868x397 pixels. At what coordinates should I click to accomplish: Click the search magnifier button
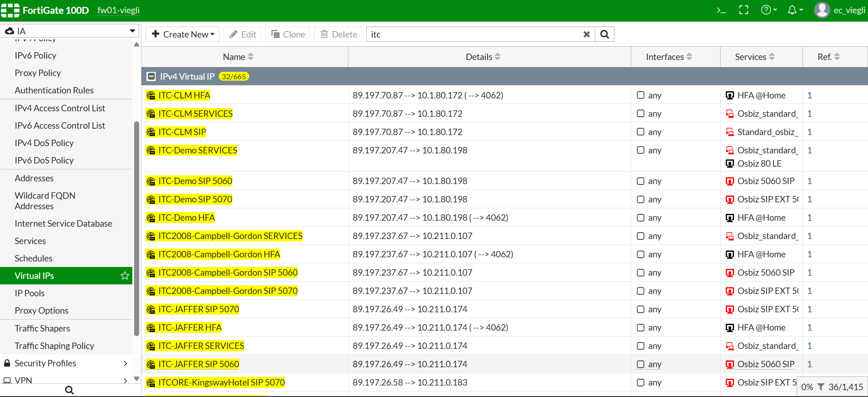(604, 34)
